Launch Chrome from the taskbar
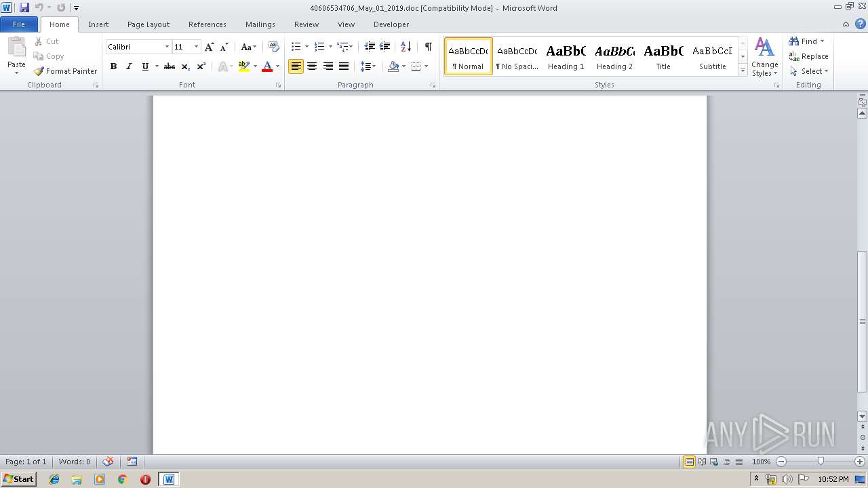This screenshot has height=488, width=868. tap(122, 479)
